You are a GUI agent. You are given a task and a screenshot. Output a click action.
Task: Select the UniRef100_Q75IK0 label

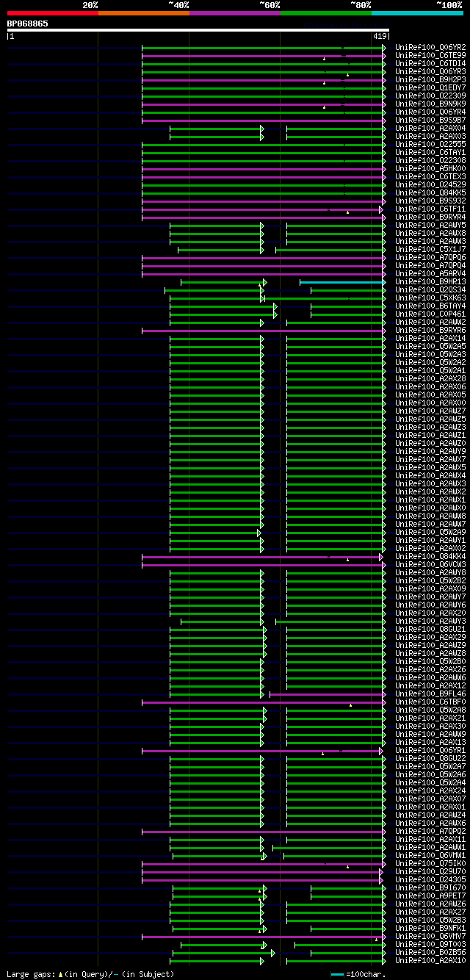click(x=430, y=864)
